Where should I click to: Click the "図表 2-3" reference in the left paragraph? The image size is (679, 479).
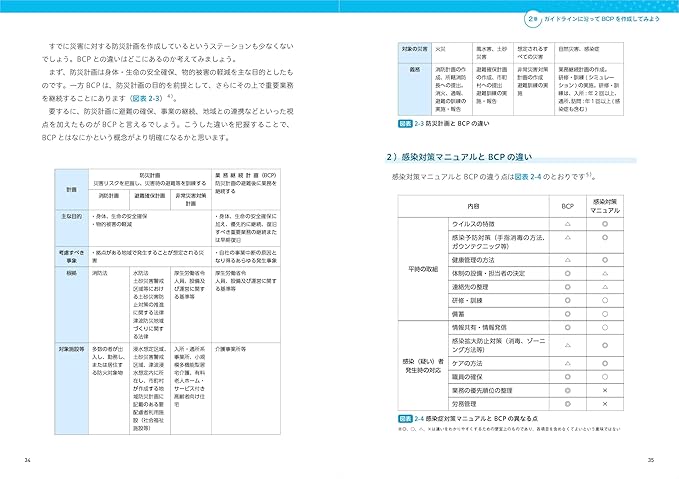tap(146, 98)
